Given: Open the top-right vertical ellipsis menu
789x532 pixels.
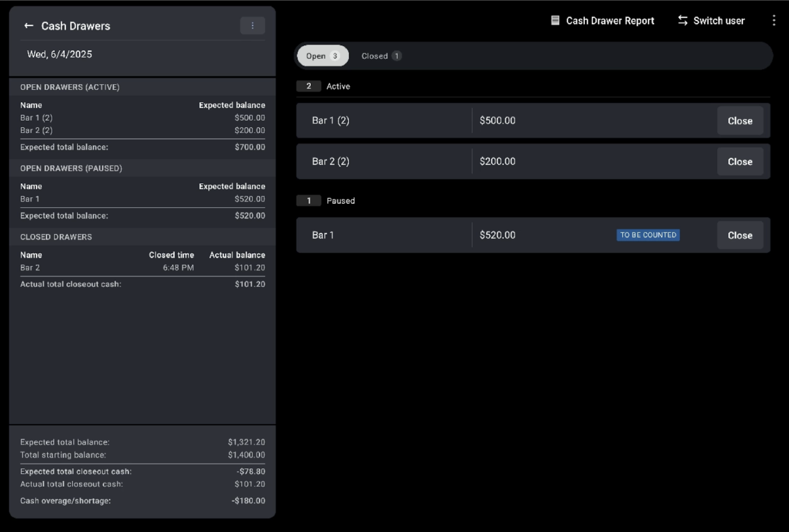Looking at the screenshot, I should (774, 20).
